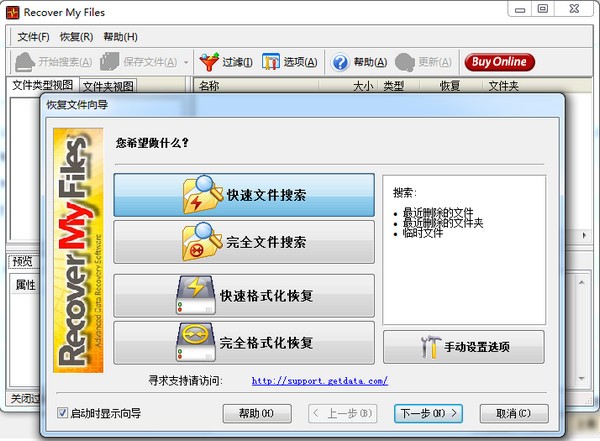Sort by the 名称 column header
Viewport: 600px width, 441px height.
pos(256,85)
